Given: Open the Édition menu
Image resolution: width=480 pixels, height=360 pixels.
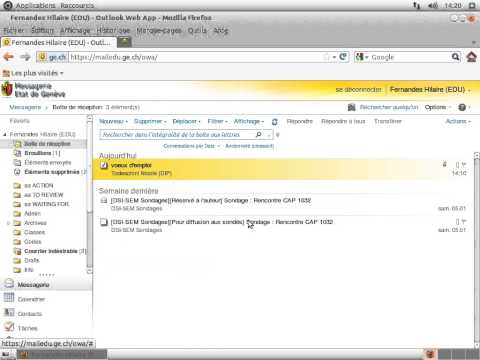Looking at the screenshot, I should pyautogui.click(x=42, y=30).
